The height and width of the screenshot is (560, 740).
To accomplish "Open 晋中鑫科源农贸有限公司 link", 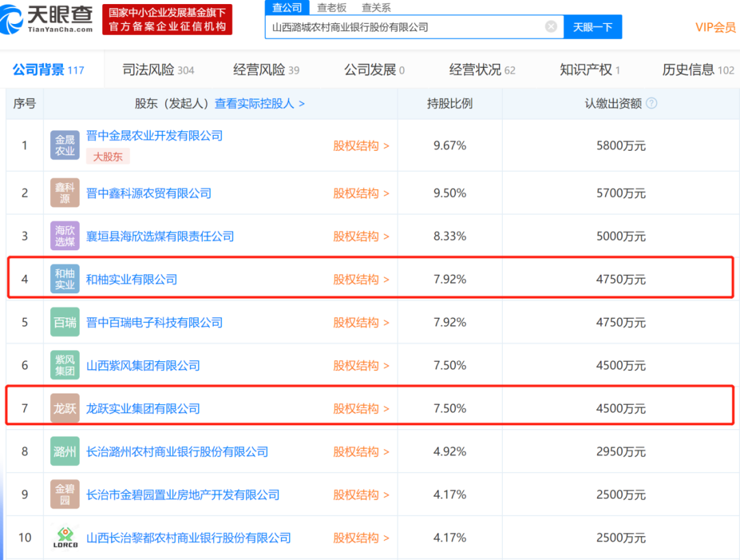I will click(149, 193).
